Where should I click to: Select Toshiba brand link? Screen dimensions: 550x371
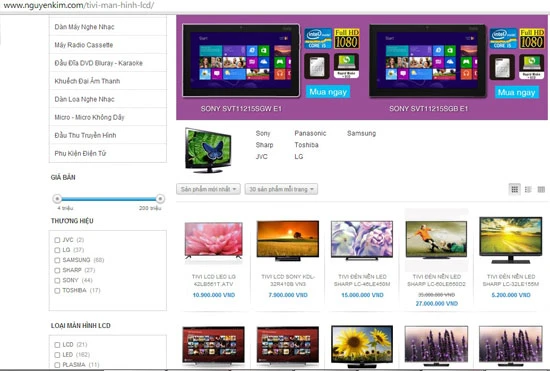pyautogui.click(x=306, y=145)
